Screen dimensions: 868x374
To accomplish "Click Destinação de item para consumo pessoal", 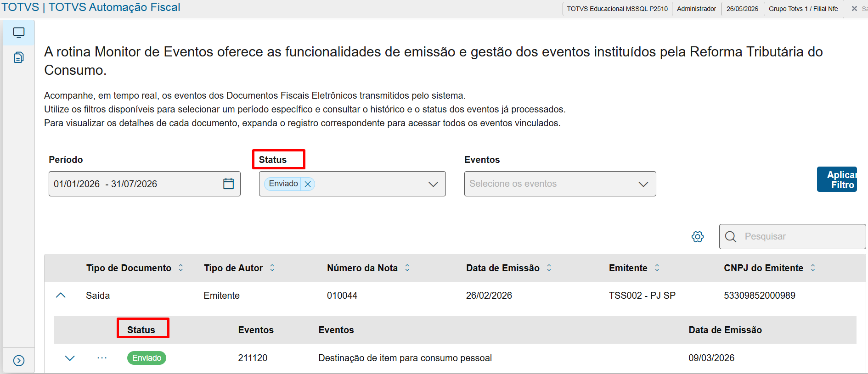I will pyautogui.click(x=405, y=358).
